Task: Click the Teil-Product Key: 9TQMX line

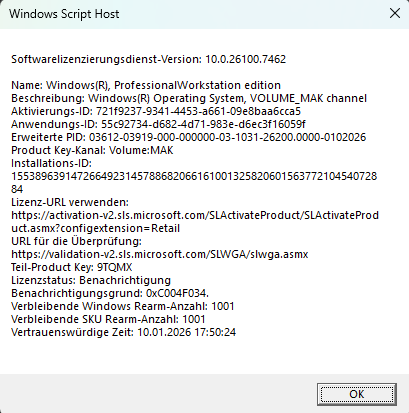Action: 72,267
